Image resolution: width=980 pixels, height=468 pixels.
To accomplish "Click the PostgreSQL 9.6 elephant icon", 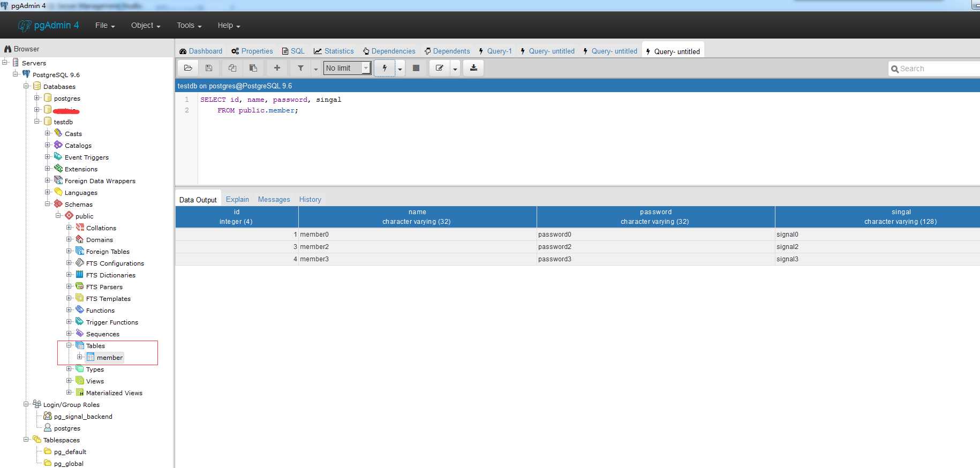I will click(x=26, y=74).
